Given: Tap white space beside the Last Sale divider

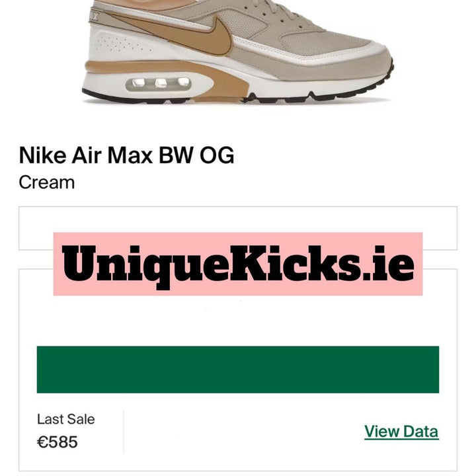Looking at the screenshot, I should click(x=243, y=432).
